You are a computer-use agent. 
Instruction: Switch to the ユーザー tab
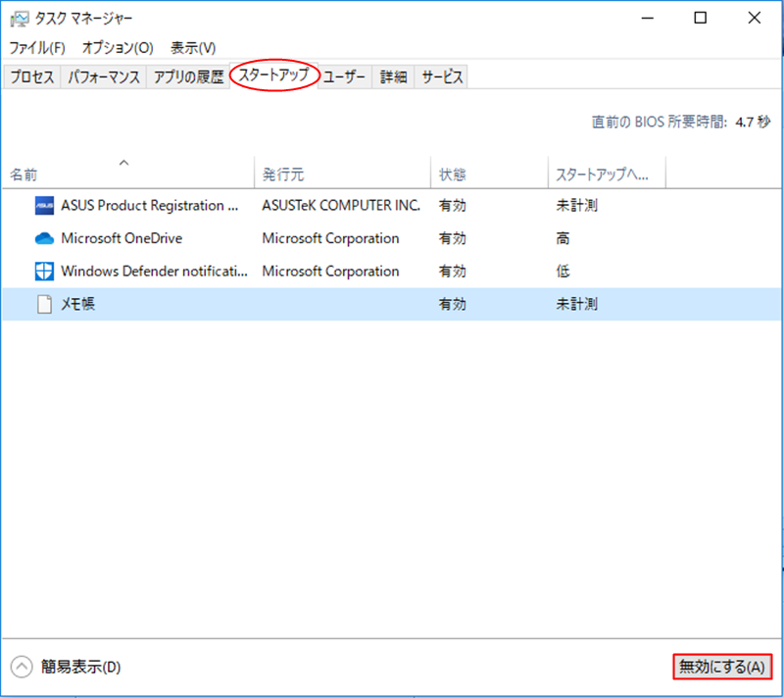coord(344,77)
